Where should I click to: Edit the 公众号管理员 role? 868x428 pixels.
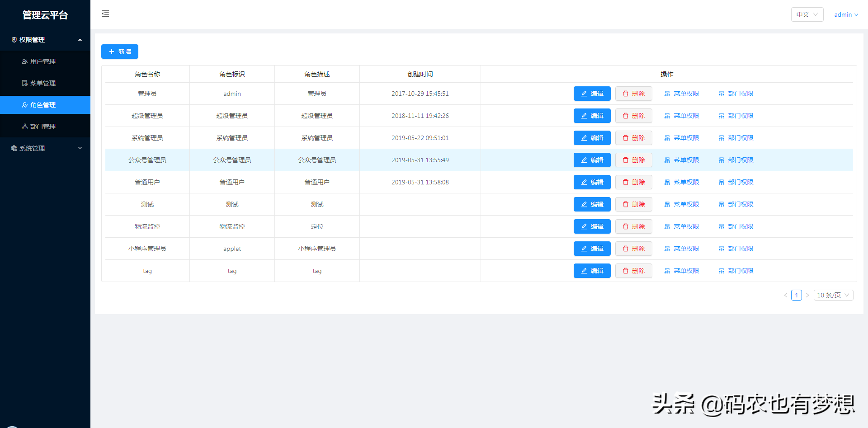(x=592, y=160)
